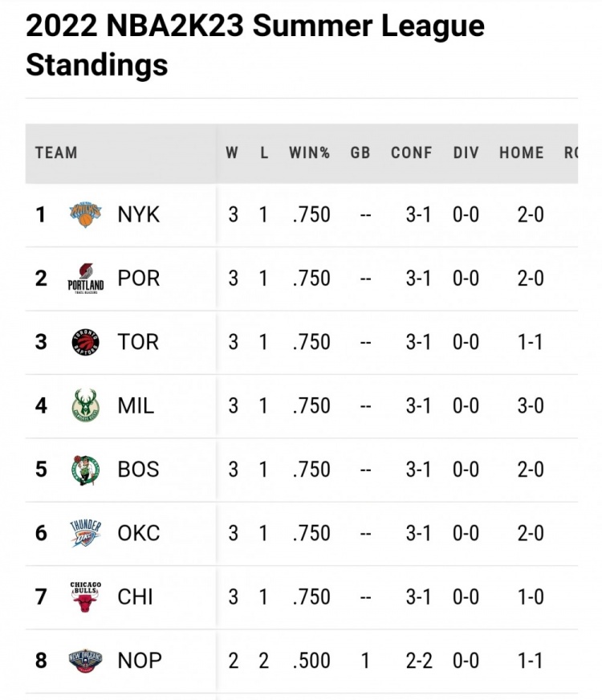Click the HOME column header
Screen dimensions: 602x700
click(x=522, y=153)
